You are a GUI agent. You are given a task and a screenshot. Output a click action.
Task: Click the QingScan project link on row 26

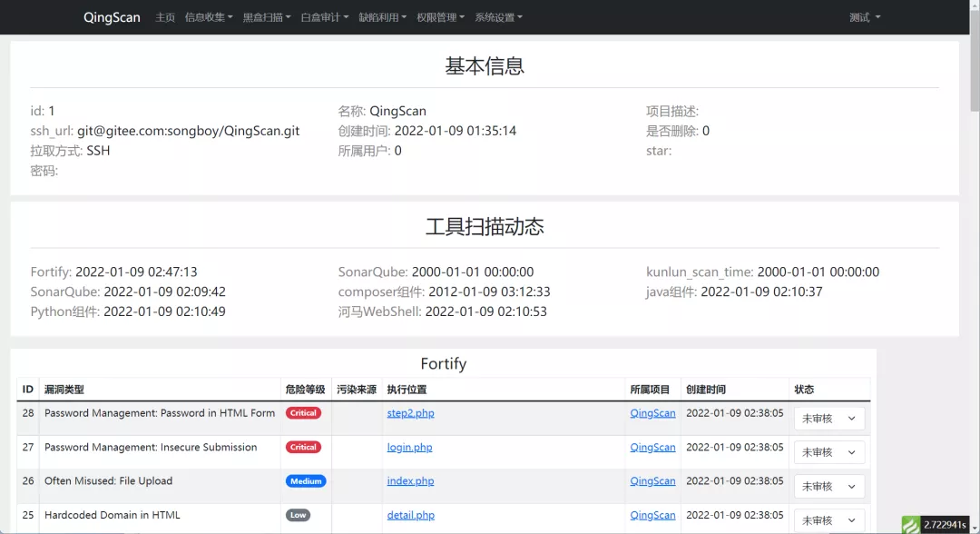point(653,480)
